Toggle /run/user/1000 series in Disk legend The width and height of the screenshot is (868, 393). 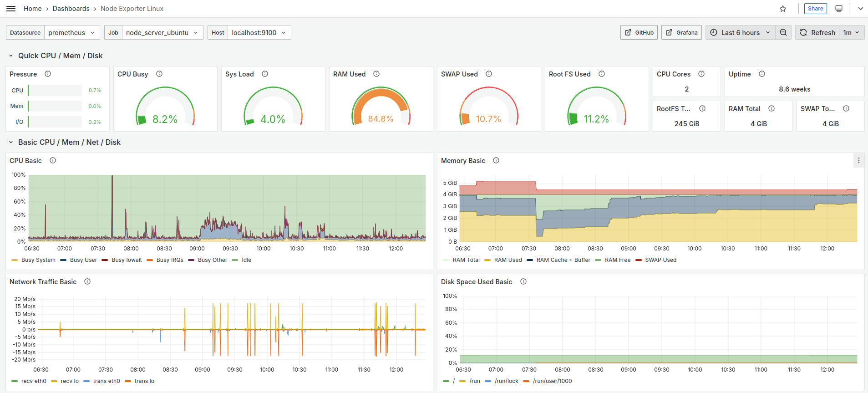553,381
